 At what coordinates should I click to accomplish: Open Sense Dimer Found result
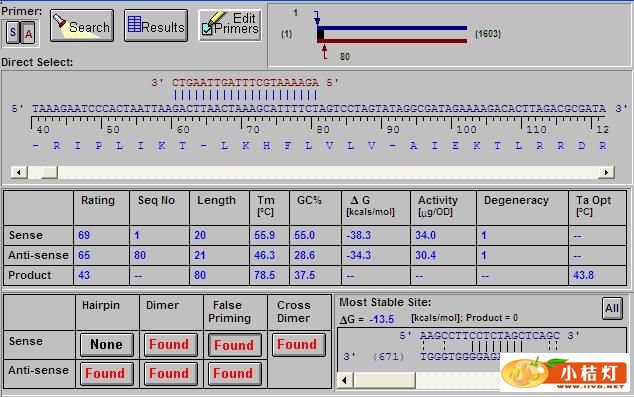point(171,344)
